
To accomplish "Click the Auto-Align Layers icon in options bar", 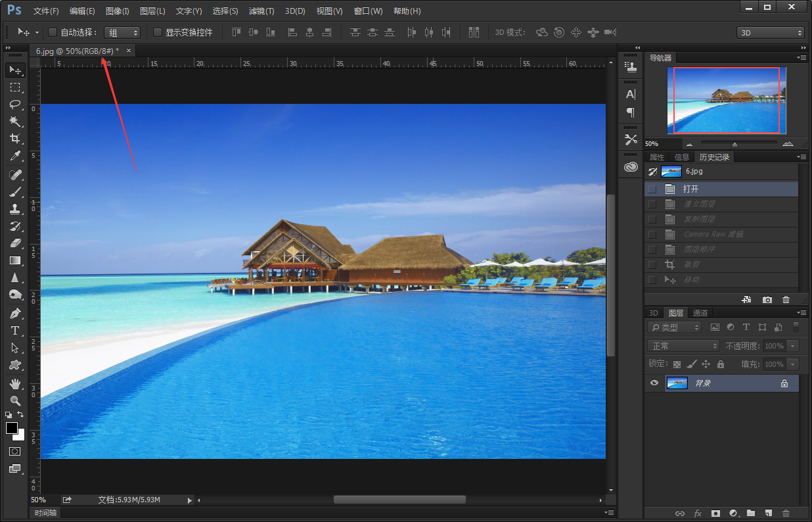I will [474, 32].
